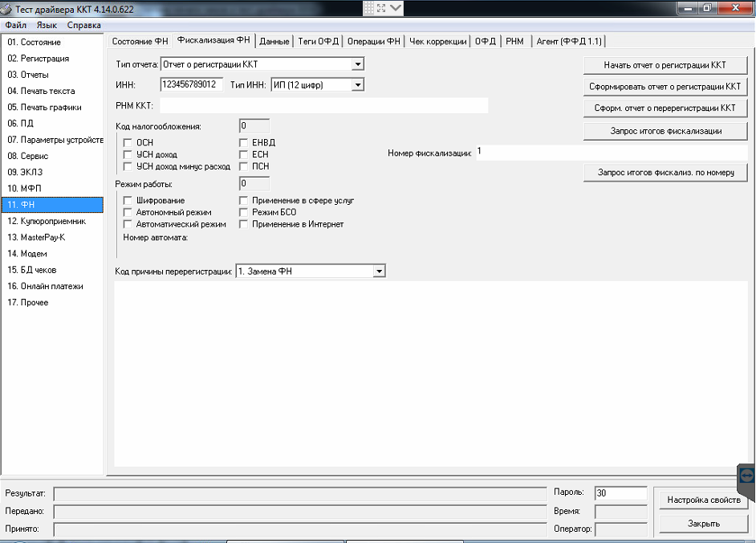Switch to the Чек коррекции tab
Screen dimensions: 756x543
(x=437, y=41)
